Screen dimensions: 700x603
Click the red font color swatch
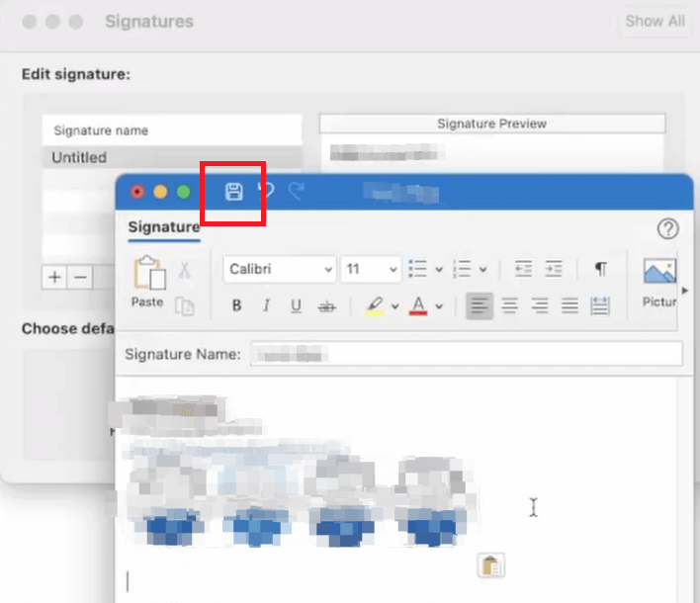[x=418, y=306]
